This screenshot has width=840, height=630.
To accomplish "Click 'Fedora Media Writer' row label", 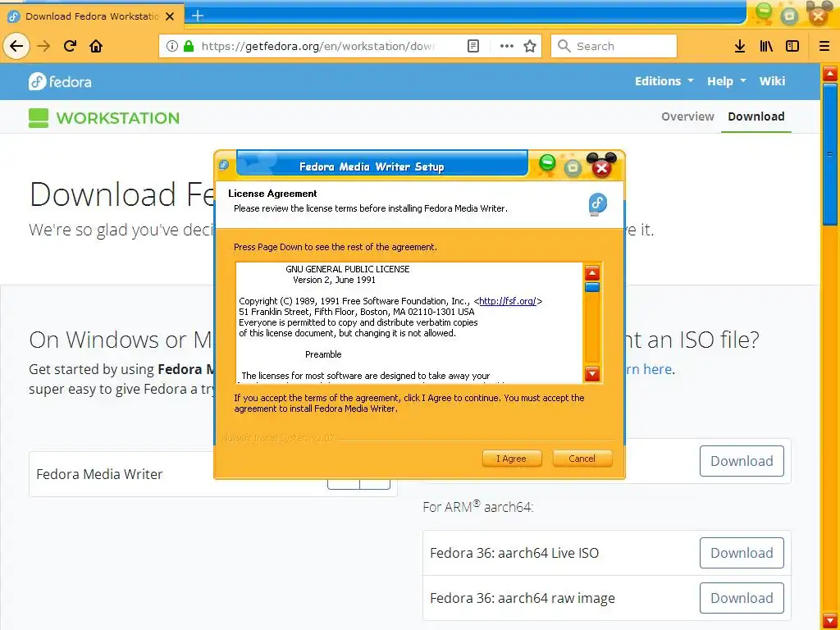I will click(99, 474).
